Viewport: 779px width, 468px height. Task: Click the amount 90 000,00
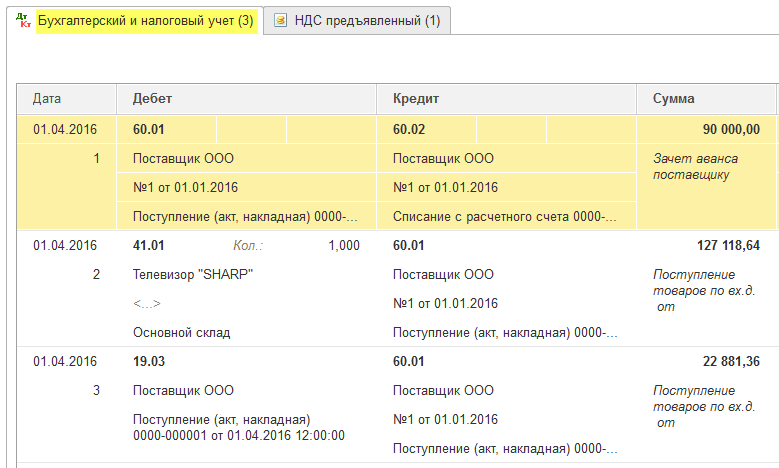click(731, 130)
